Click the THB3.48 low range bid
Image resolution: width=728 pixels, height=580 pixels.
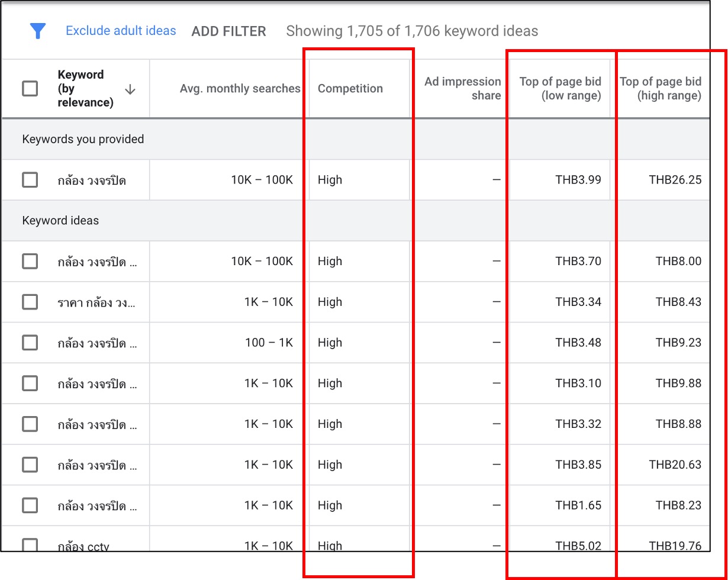[578, 343]
